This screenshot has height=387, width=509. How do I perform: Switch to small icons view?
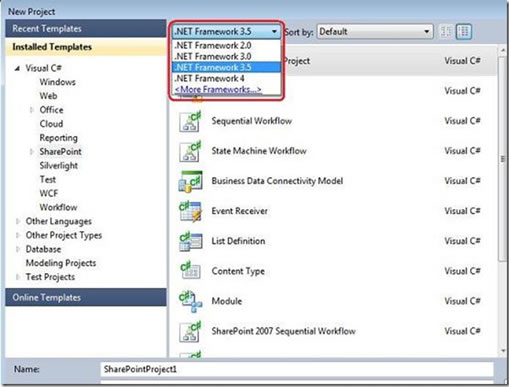[446, 32]
